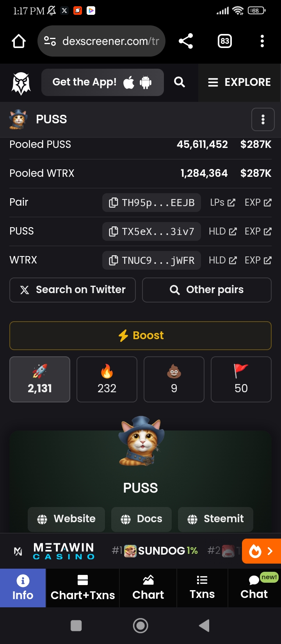
Task: Switch to the Chart+Txns tab
Action: coord(83,588)
